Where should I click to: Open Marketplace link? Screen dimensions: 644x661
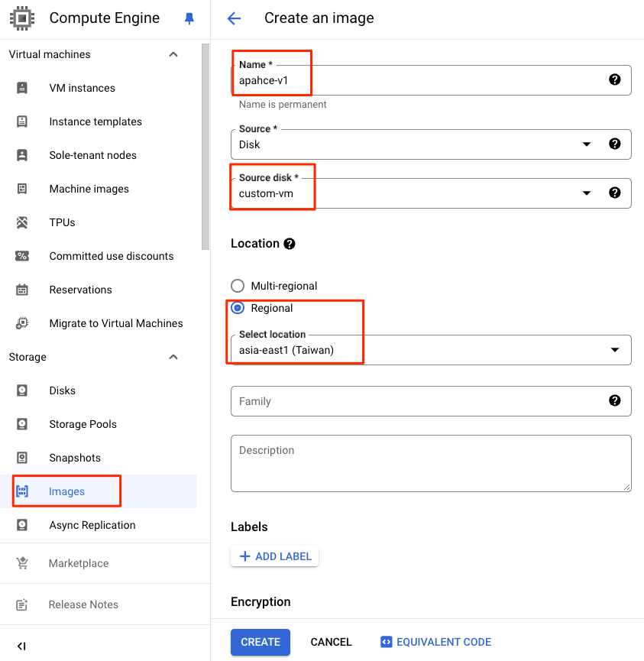click(x=79, y=563)
